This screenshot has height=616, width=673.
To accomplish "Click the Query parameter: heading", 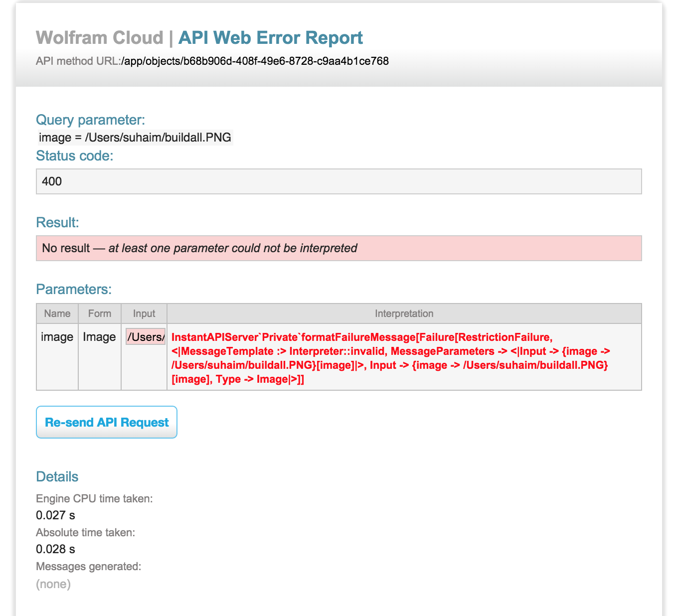I will click(x=91, y=120).
